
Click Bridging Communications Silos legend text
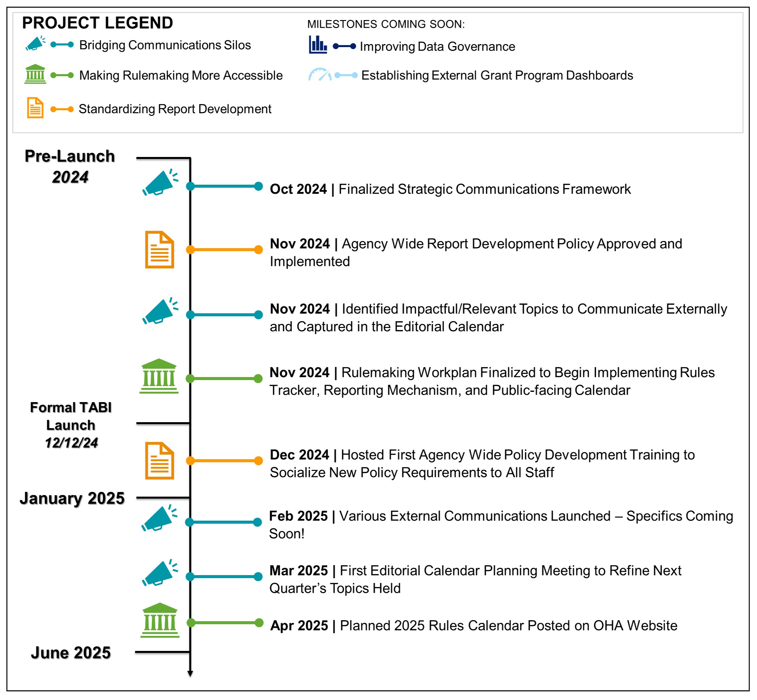click(x=165, y=45)
